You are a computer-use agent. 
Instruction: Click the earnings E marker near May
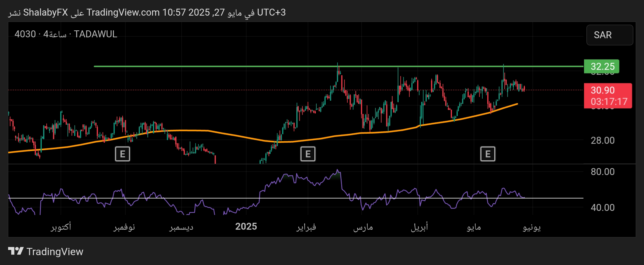pos(488,154)
